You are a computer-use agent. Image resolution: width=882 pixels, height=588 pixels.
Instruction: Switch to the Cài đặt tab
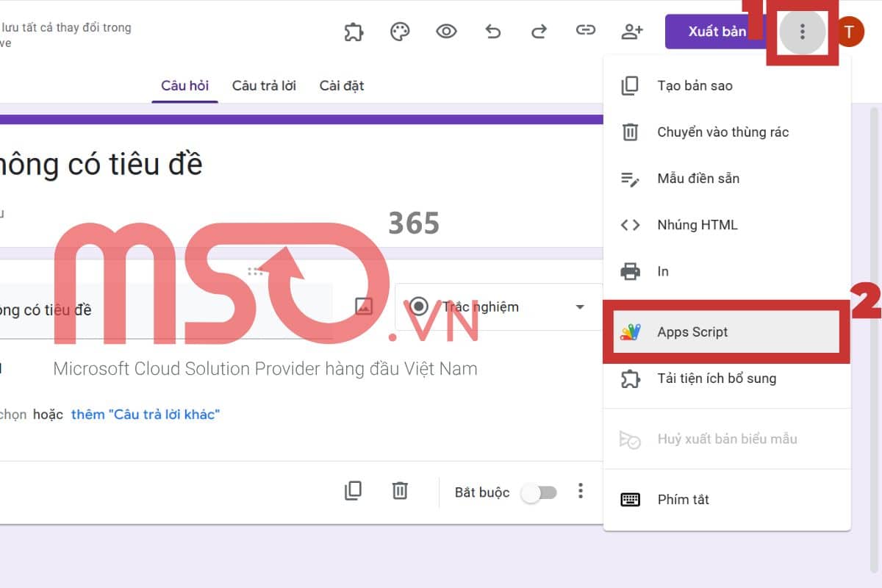coord(342,86)
